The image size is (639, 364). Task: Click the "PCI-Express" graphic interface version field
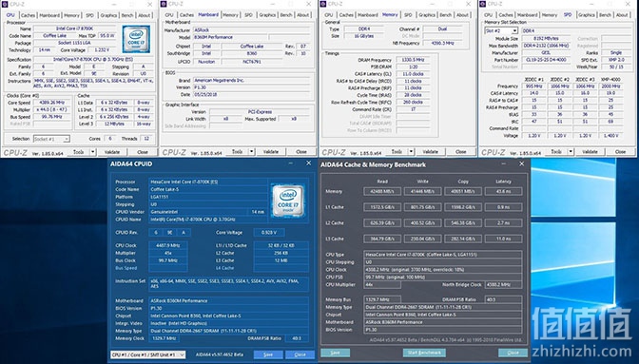coord(260,111)
